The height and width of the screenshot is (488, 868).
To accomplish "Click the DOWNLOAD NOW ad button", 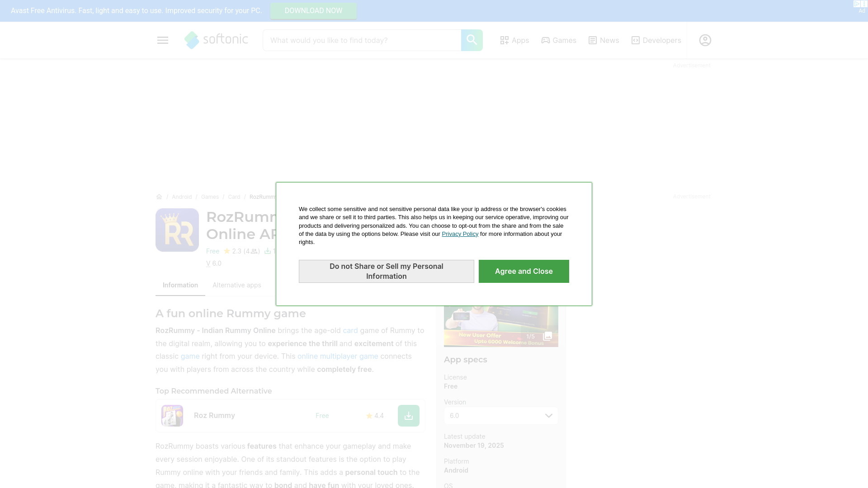I will [x=313, y=11].
